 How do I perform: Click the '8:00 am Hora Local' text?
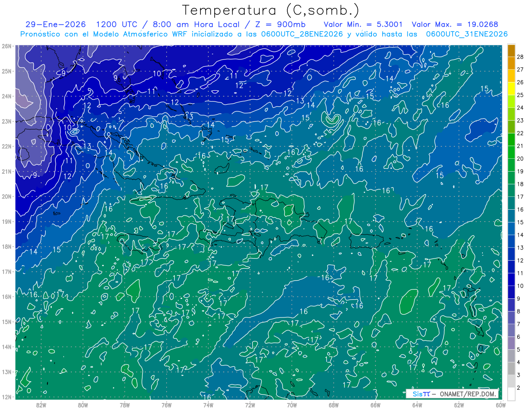195,24
